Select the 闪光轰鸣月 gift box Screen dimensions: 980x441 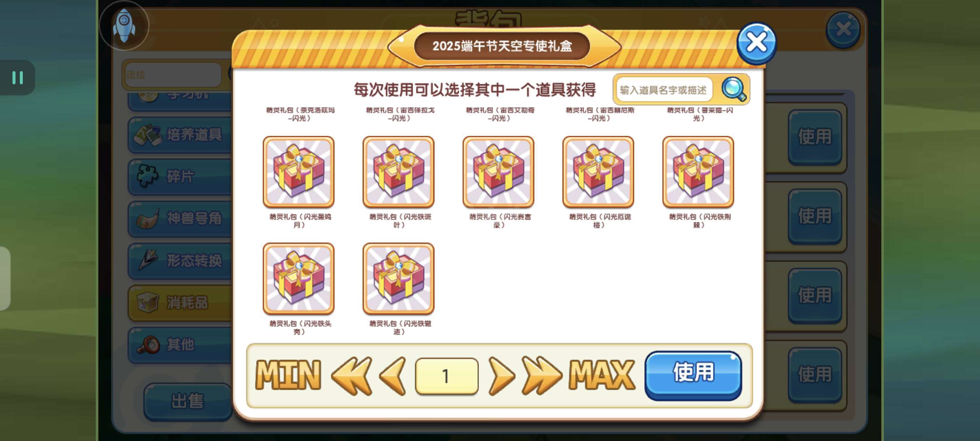pyautogui.click(x=298, y=172)
